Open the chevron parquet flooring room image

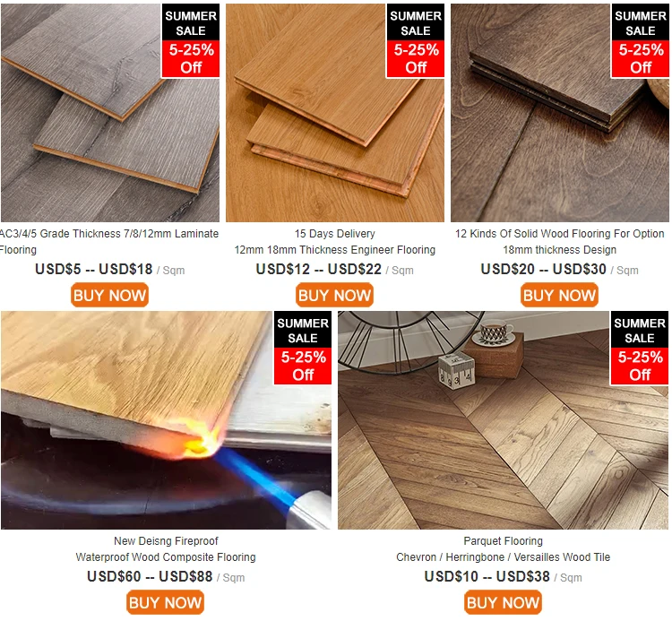(x=504, y=420)
